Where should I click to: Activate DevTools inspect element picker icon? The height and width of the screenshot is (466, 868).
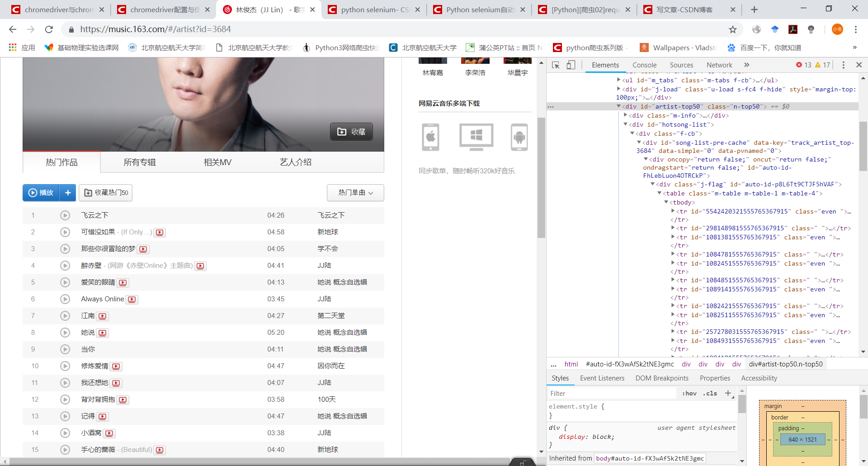tap(556, 65)
